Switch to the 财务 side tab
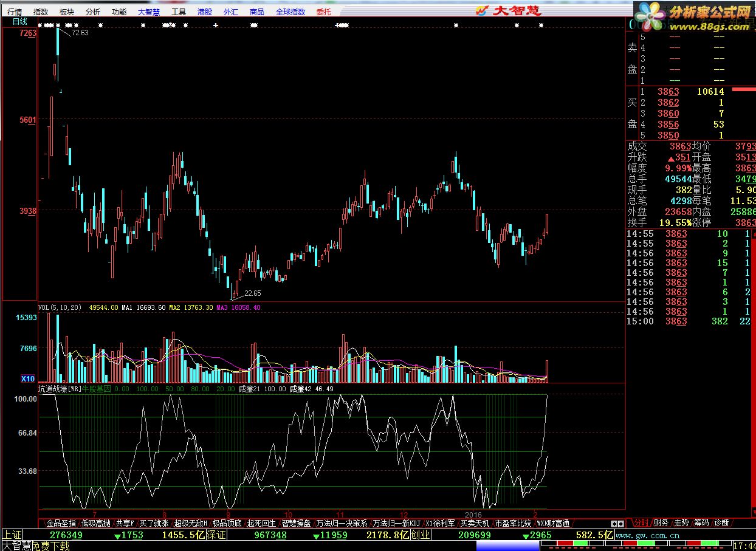Screen dimensions: 756x551 pos(661,522)
